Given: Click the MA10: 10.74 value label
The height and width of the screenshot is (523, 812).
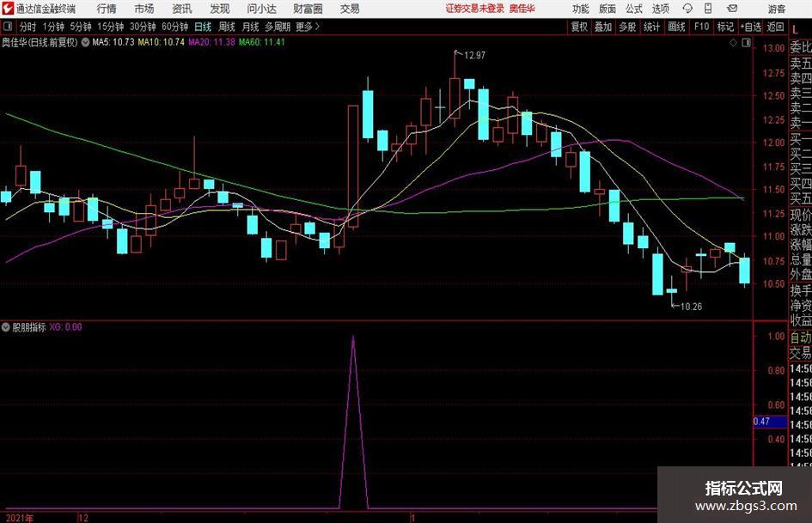Looking at the screenshot, I should (161, 42).
